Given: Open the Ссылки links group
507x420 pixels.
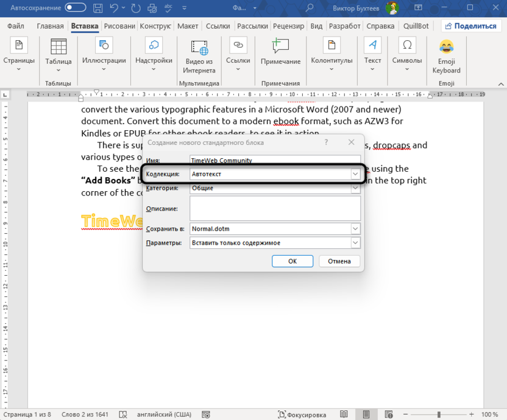Looking at the screenshot, I should tap(238, 54).
